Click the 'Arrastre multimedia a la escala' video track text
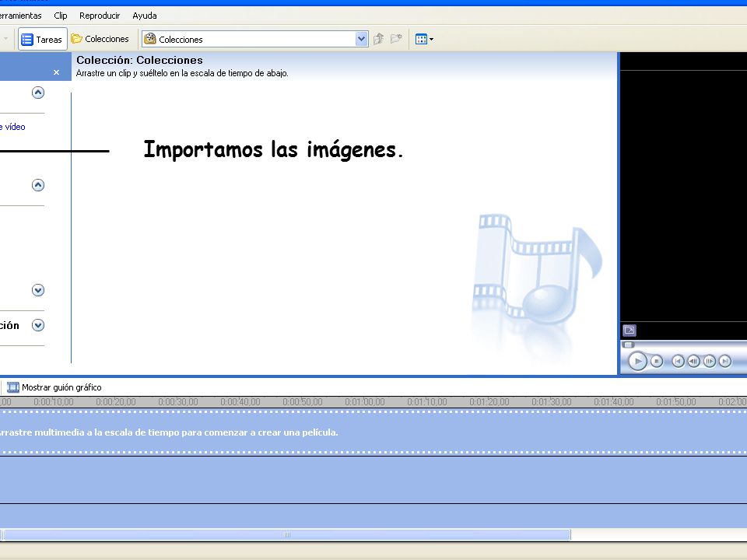This screenshot has width=747, height=560. (168, 432)
